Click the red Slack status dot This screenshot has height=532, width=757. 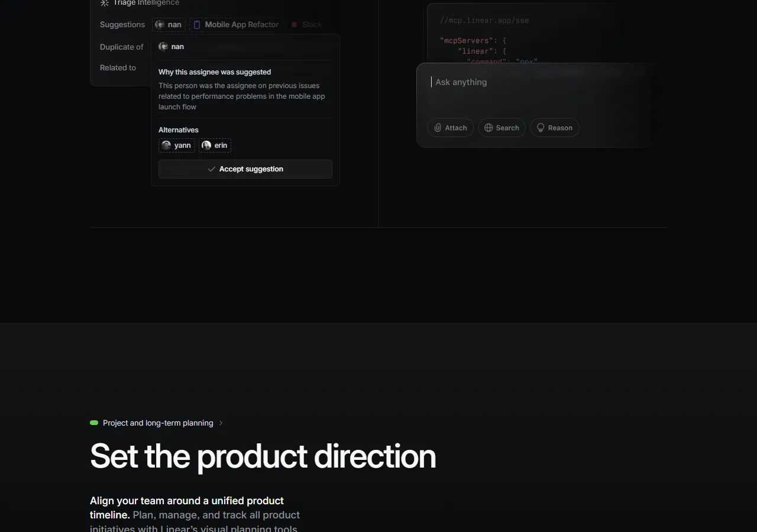[294, 24]
